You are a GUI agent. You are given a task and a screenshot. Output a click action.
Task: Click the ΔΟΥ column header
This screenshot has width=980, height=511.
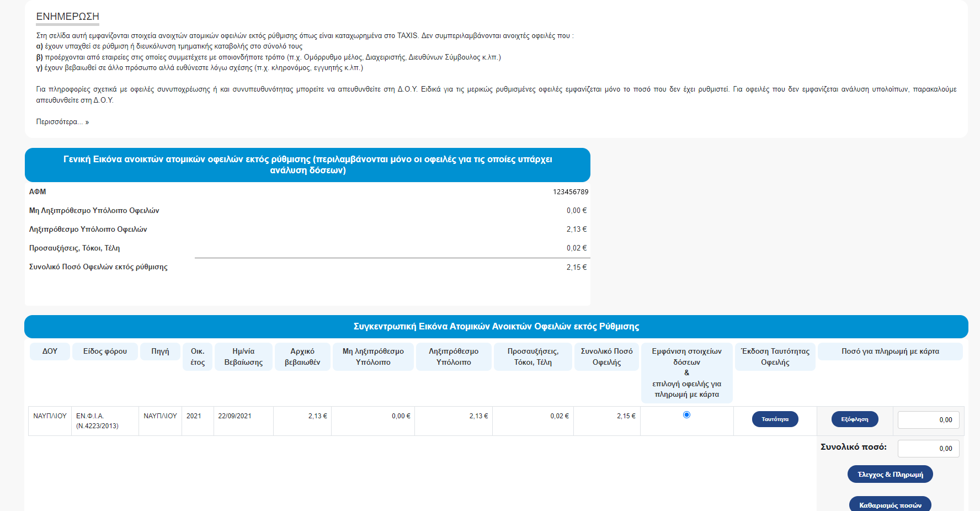pos(50,352)
